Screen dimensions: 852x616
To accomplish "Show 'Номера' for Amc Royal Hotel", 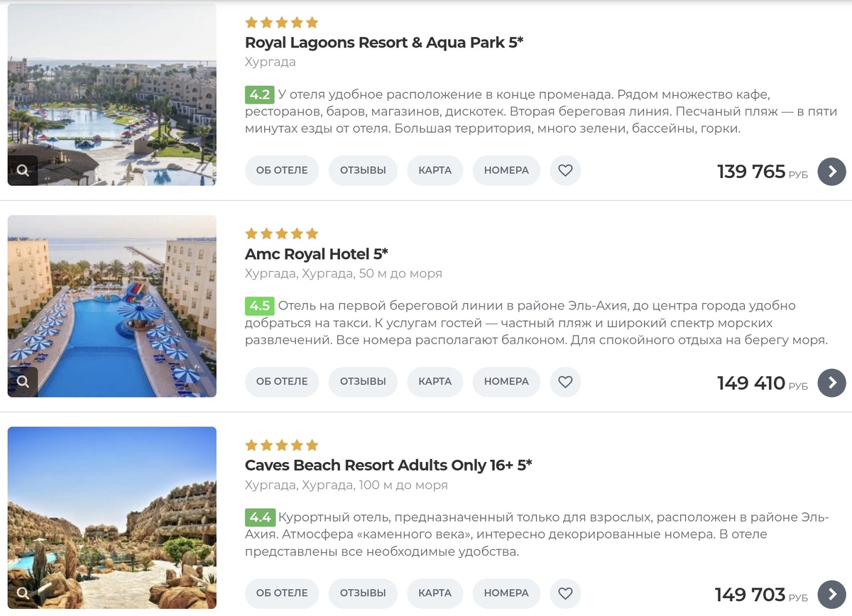I will point(506,382).
